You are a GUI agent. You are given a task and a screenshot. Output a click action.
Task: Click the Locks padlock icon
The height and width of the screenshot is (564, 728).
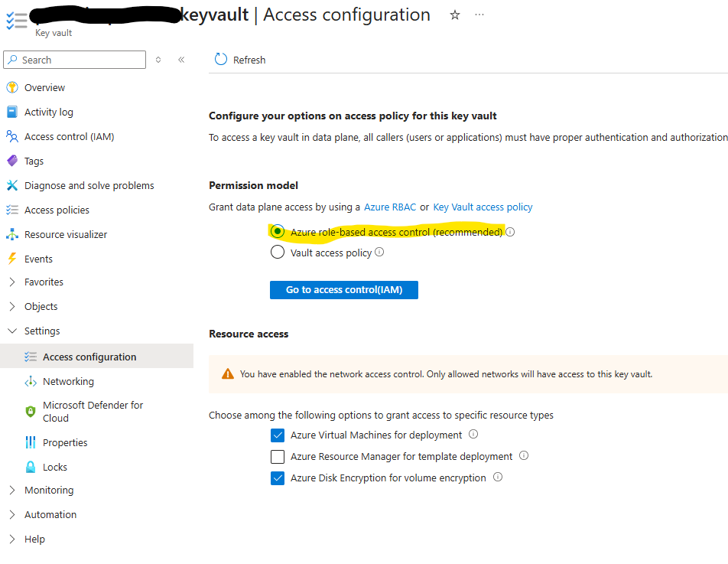(x=31, y=467)
